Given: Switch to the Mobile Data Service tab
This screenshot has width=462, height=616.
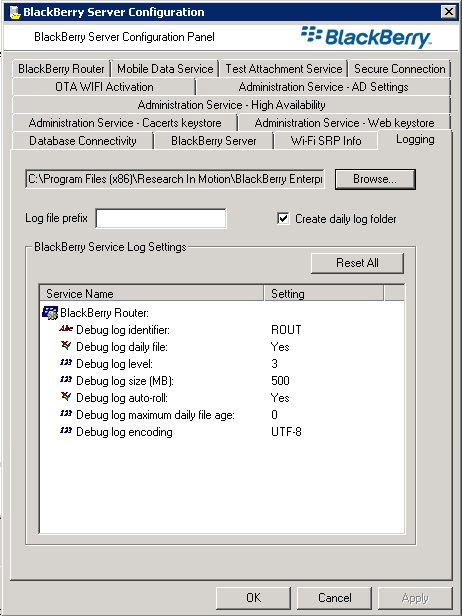Looking at the screenshot, I should tap(165, 69).
